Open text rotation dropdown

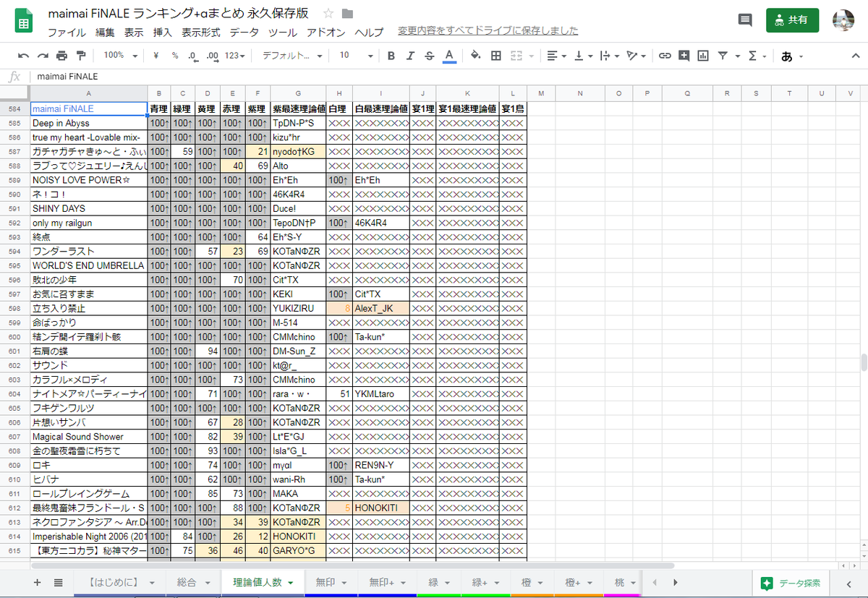coord(635,56)
